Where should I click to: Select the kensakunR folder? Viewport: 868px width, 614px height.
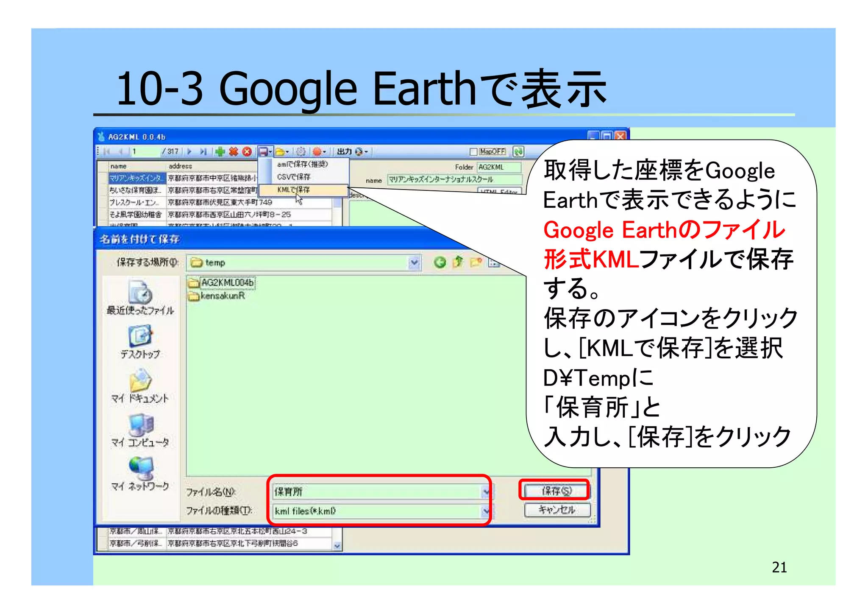pyautogui.click(x=217, y=296)
